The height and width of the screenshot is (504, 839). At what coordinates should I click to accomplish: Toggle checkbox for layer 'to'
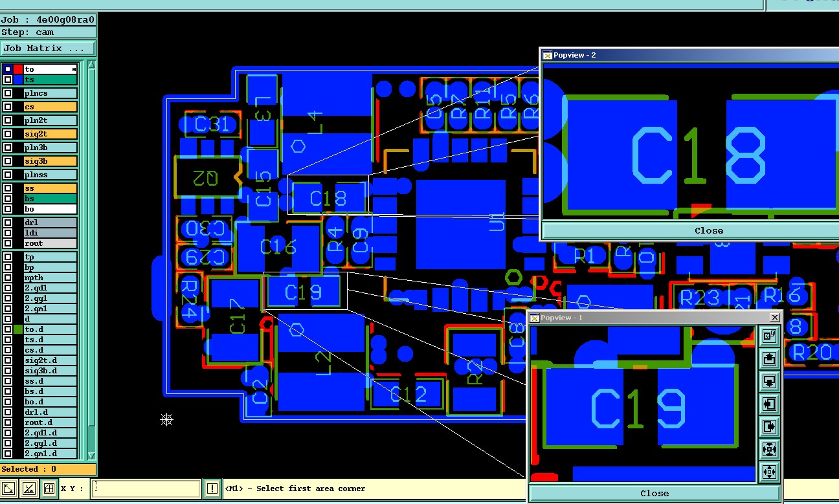coord(8,69)
